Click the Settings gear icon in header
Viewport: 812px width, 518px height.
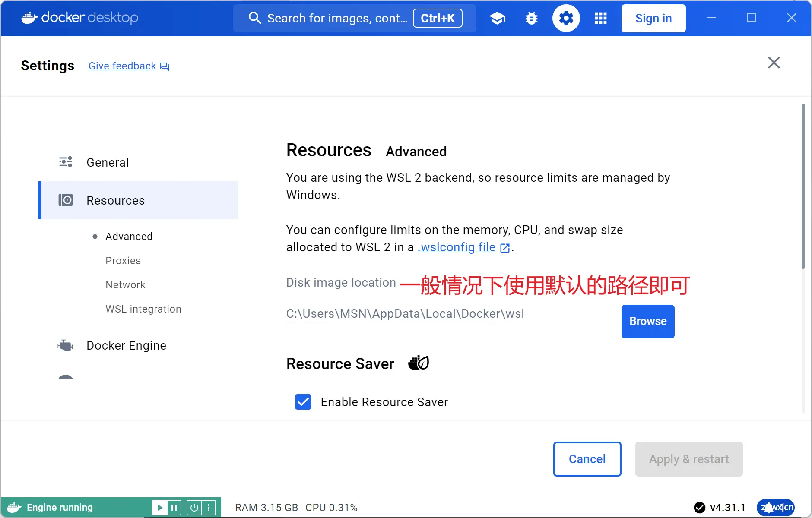[x=566, y=18]
